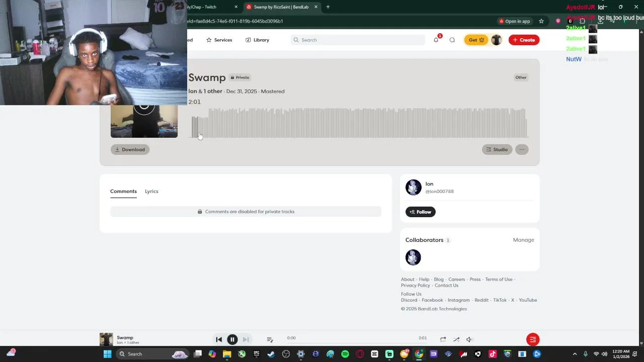Click the Swamp track cover art
The width and height of the screenshot is (644, 362).
pos(144,121)
